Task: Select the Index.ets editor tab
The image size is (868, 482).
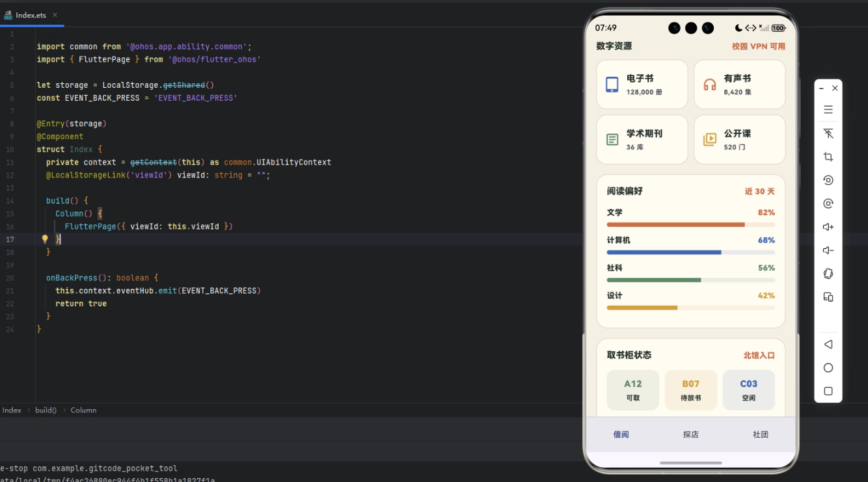Action: 31,15
